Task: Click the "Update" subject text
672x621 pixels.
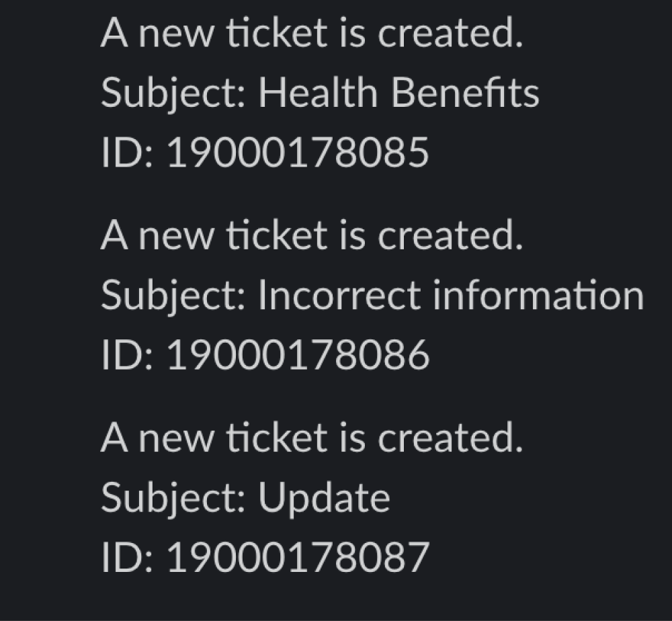Action: pos(324,499)
